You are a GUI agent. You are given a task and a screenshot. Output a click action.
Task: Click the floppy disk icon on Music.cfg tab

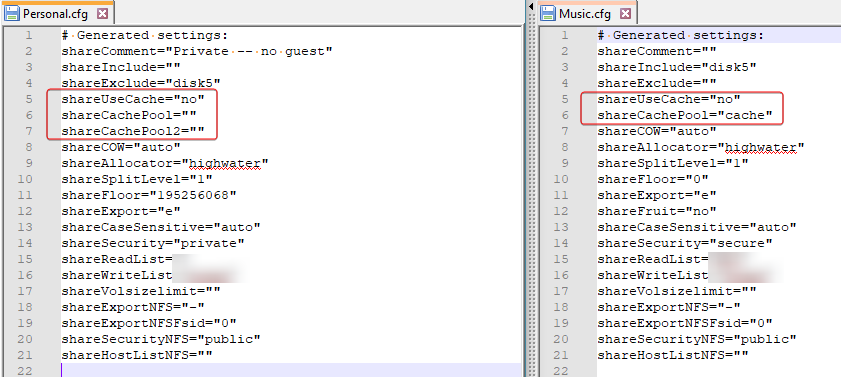pyautogui.click(x=548, y=14)
